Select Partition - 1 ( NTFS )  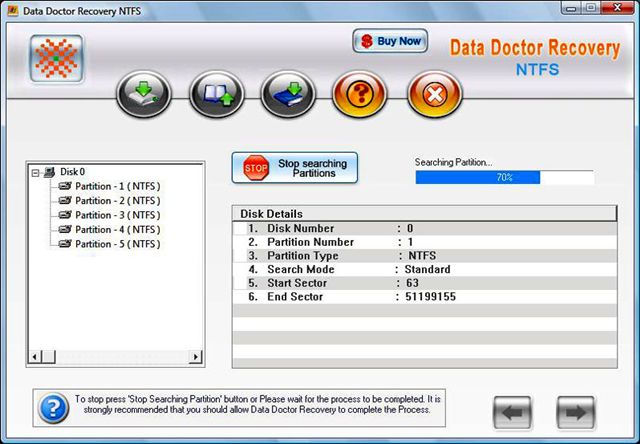click(x=118, y=186)
